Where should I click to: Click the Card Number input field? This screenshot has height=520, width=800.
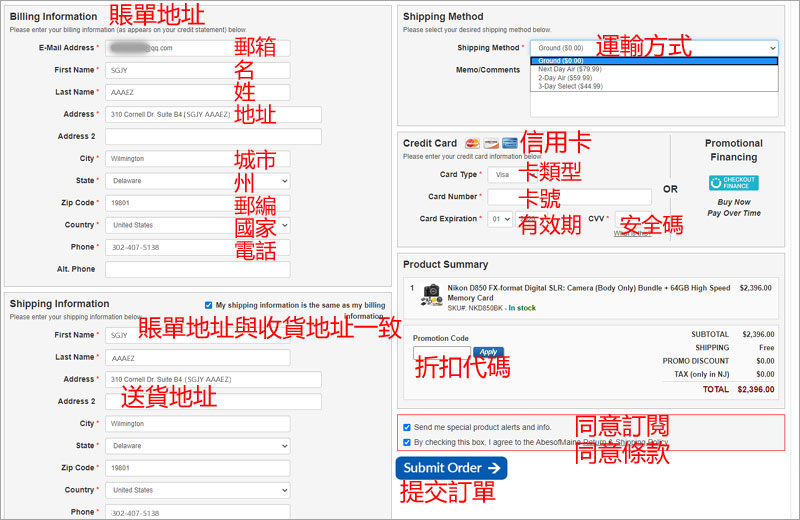tap(569, 197)
